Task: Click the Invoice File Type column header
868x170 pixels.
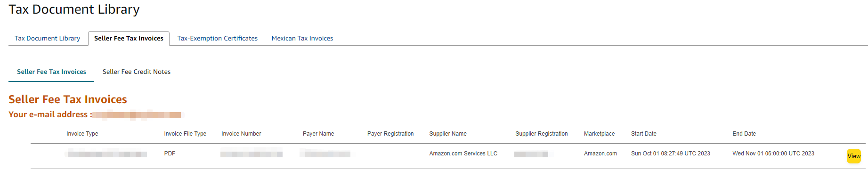Action: click(185, 134)
